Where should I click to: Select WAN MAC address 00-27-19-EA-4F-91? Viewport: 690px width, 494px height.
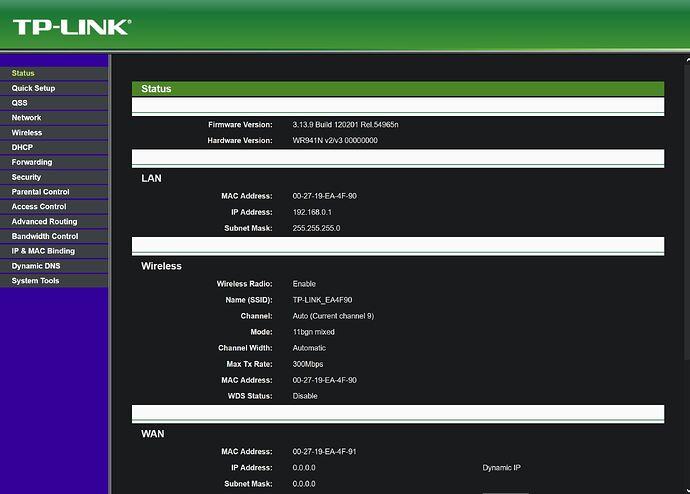[x=324, y=452]
